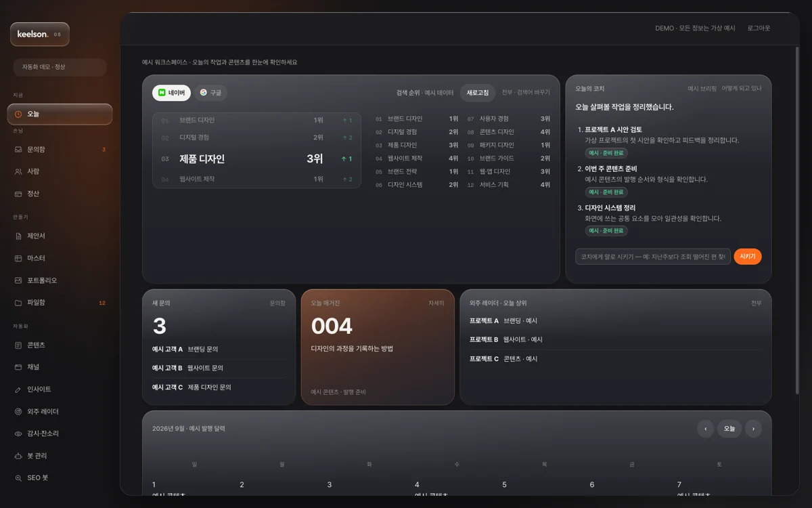The height and width of the screenshot is (508, 812).
Task: Click the 이번 주 콘텐츠 준비 coach item
Action: (669, 179)
